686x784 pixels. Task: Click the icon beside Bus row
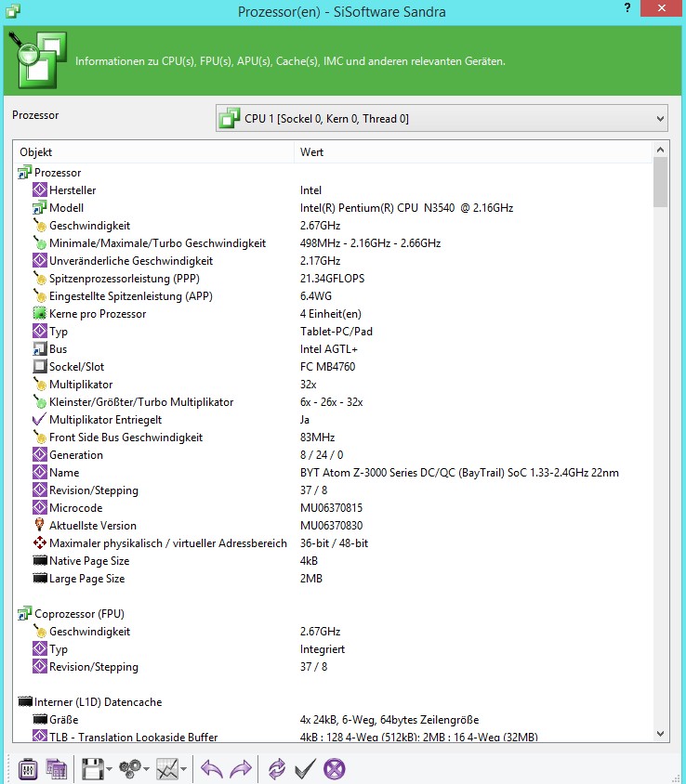(x=40, y=349)
